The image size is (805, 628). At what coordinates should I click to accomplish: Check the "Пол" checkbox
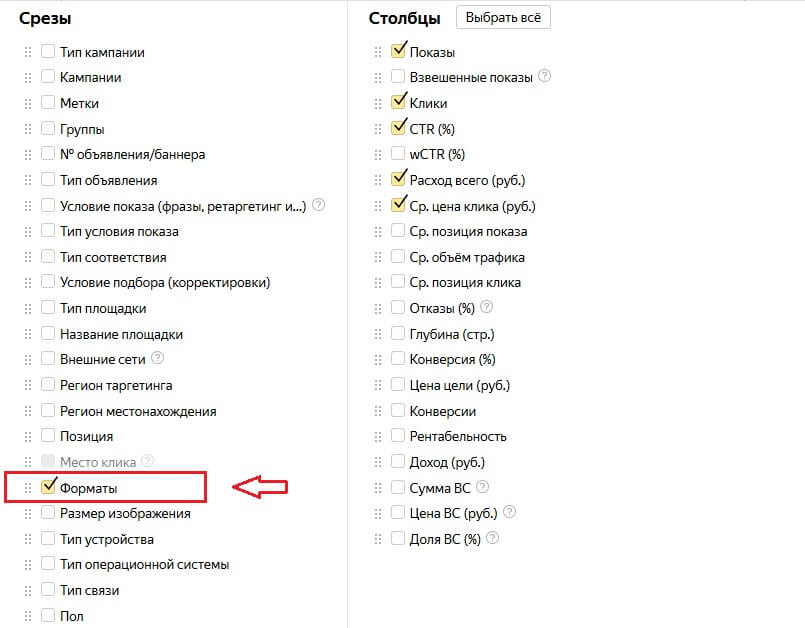(x=47, y=616)
